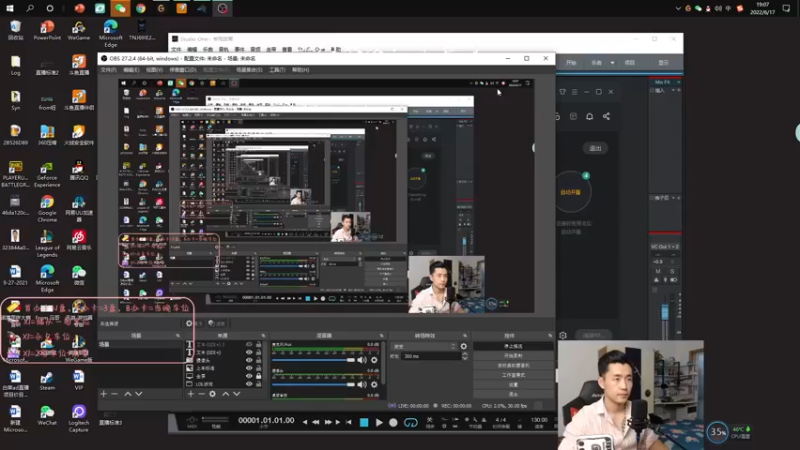800x450 pixels.
Task: Lock the 摄像头 source
Action: pyautogui.click(x=258, y=360)
